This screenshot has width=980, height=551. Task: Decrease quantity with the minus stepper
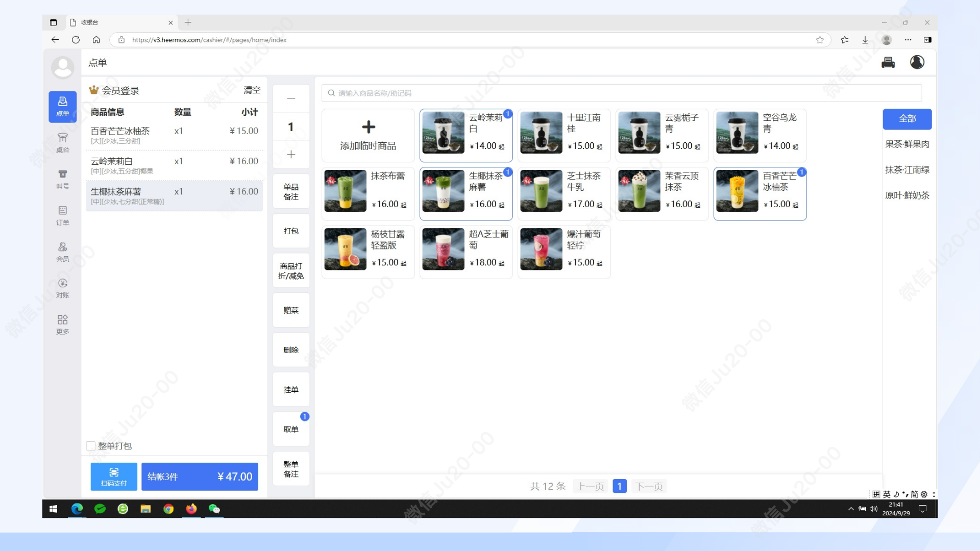[291, 98]
